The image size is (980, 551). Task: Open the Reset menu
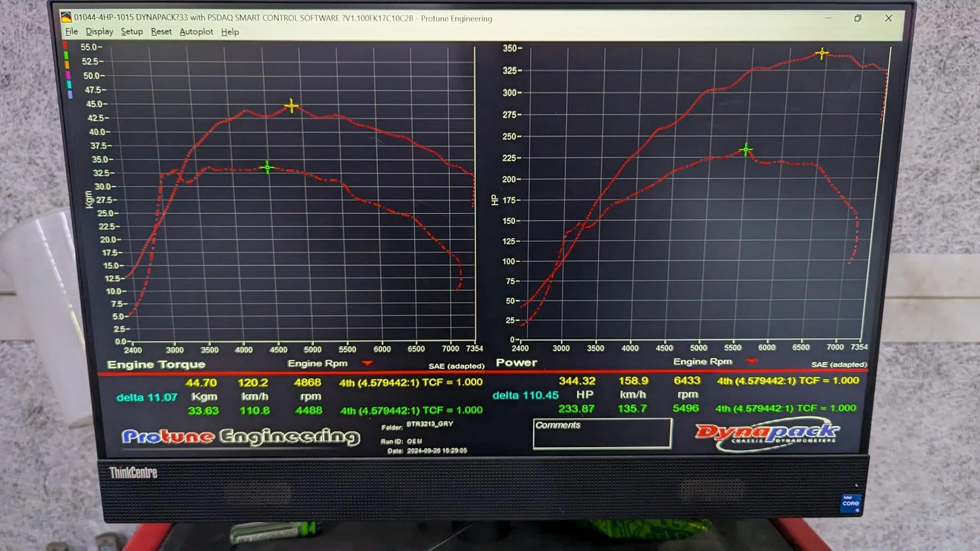(161, 32)
